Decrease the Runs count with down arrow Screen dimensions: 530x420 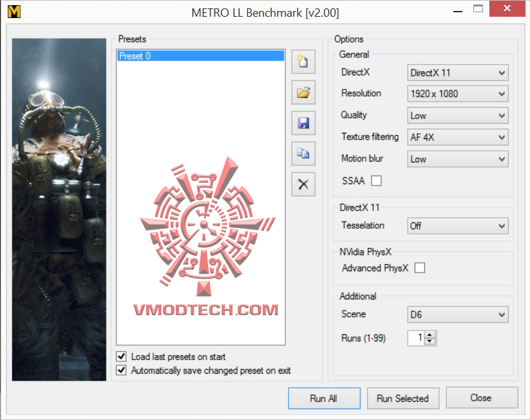pos(430,341)
